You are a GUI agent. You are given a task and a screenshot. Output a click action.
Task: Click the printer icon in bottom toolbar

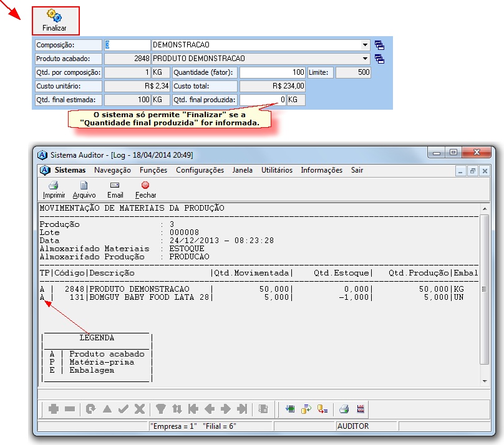[343, 409]
